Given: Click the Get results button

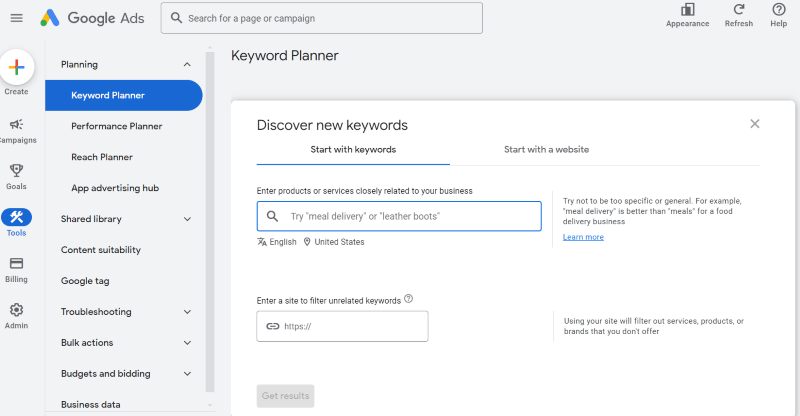Looking at the screenshot, I should [285, 396].
